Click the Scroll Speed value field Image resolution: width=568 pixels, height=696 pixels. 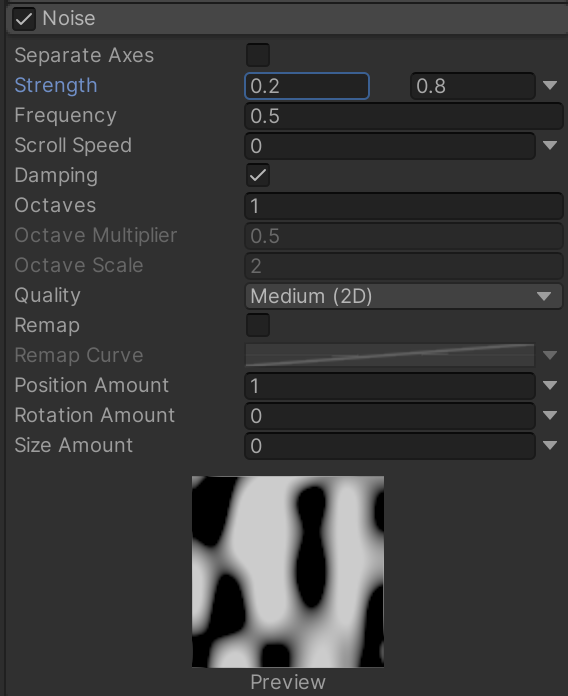tap(390, 146)
